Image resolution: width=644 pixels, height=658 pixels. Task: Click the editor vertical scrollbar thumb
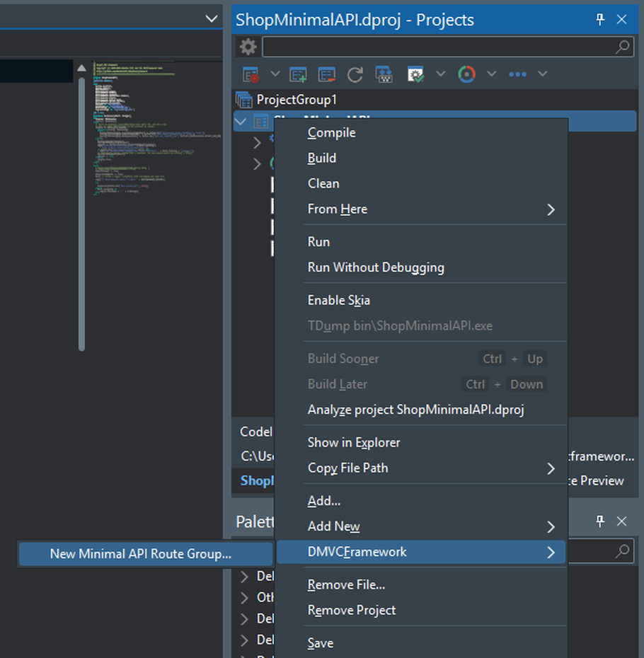[81, 214]
